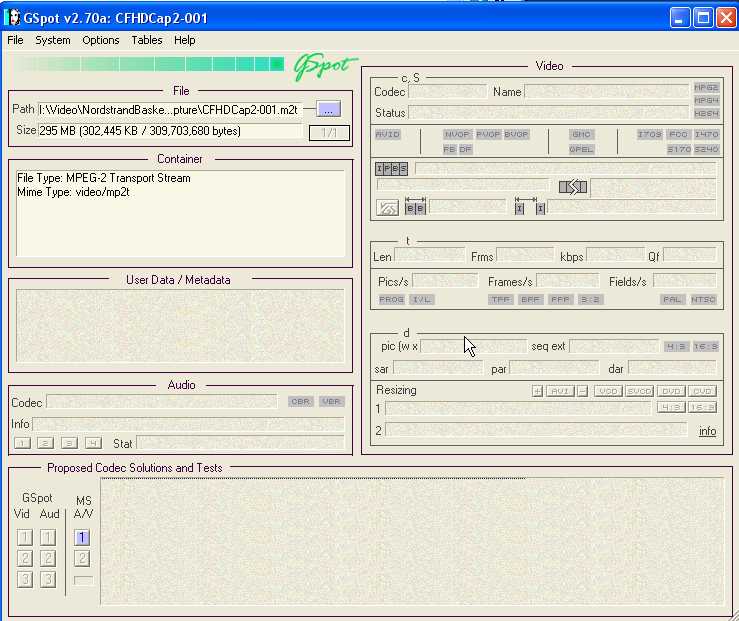Viewport: 739px width, 621px height.
Task: Open the File menu
Action: 15,40
